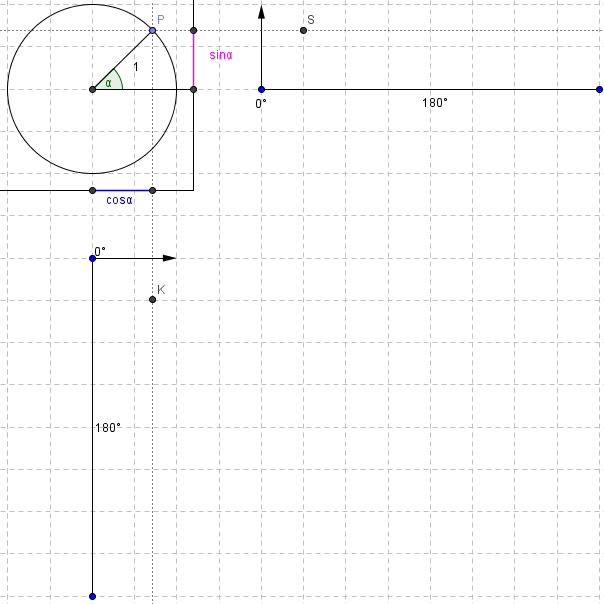
Task: Click blue point at right end of horizontal axis
Action: tap(598, 90)
